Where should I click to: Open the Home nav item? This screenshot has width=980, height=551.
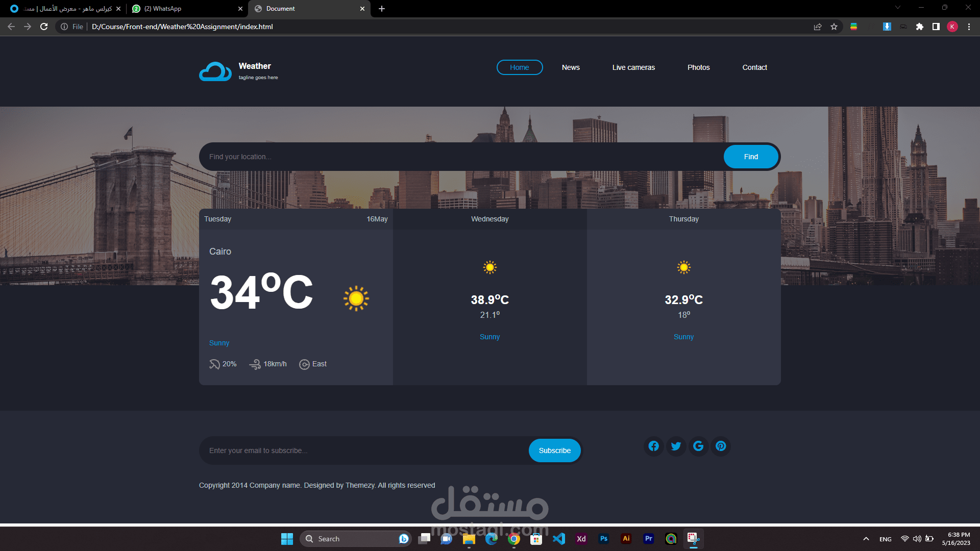(x=520, y=67)
